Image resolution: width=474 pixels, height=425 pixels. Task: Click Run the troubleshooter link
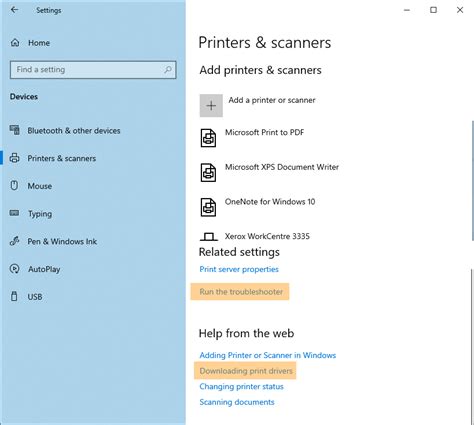[x=241, y=292]
